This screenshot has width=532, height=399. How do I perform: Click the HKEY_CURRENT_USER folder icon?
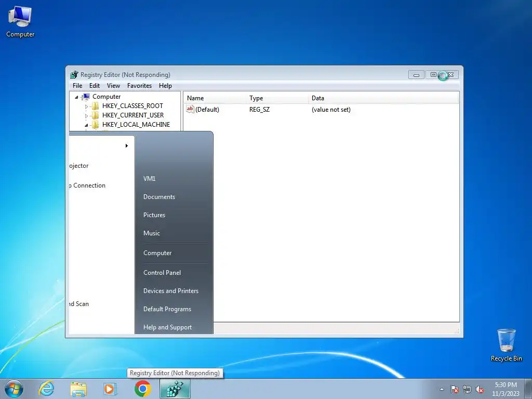(96, 115)
